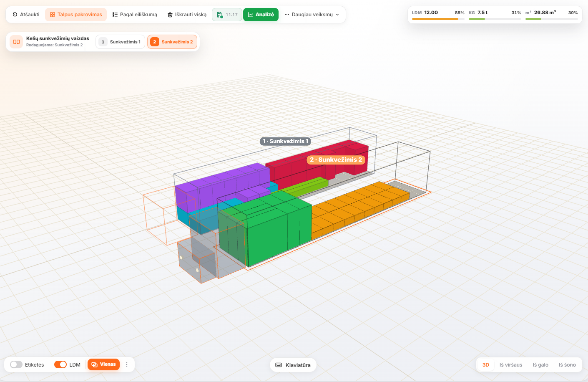588x382 pixels.
Task: Choose Pagal eiliškumą ordering option
Action: [135, 15]
